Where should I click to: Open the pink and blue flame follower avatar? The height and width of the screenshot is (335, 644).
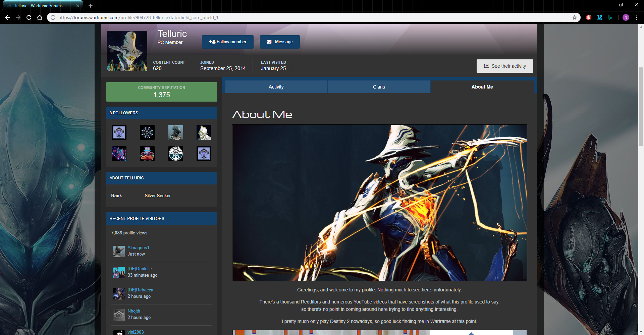(x=119, y=154)
